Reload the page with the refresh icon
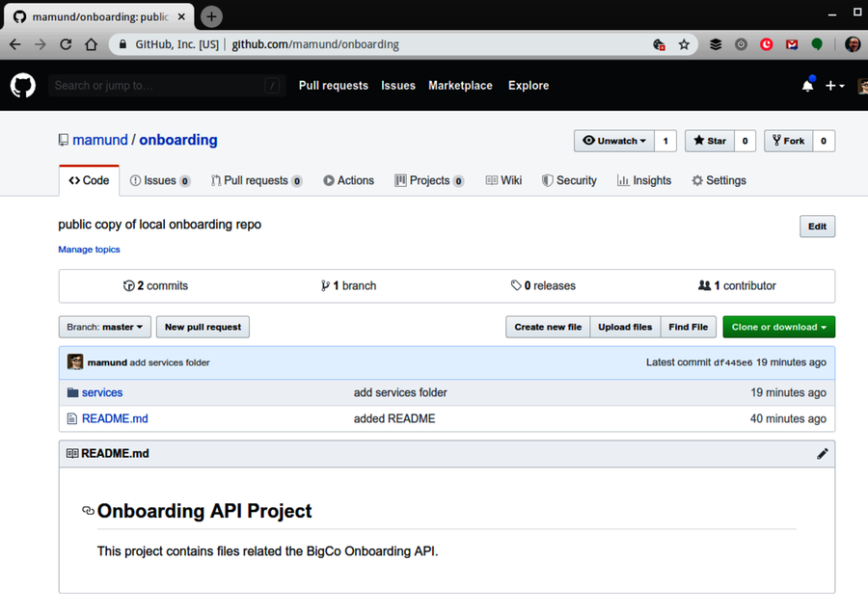Image resolution: width=868 pixels, height=615 pixels. point(65,44)
